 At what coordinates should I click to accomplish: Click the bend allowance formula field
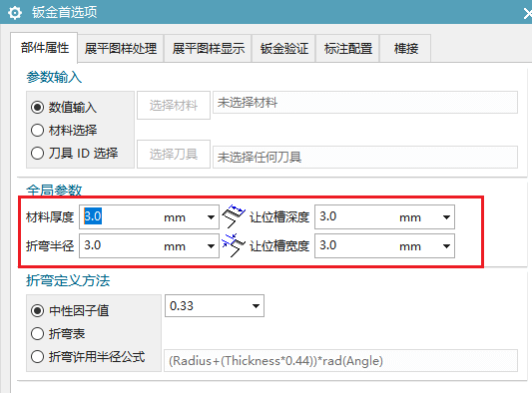pyautogui.click(x=340, y=361)
